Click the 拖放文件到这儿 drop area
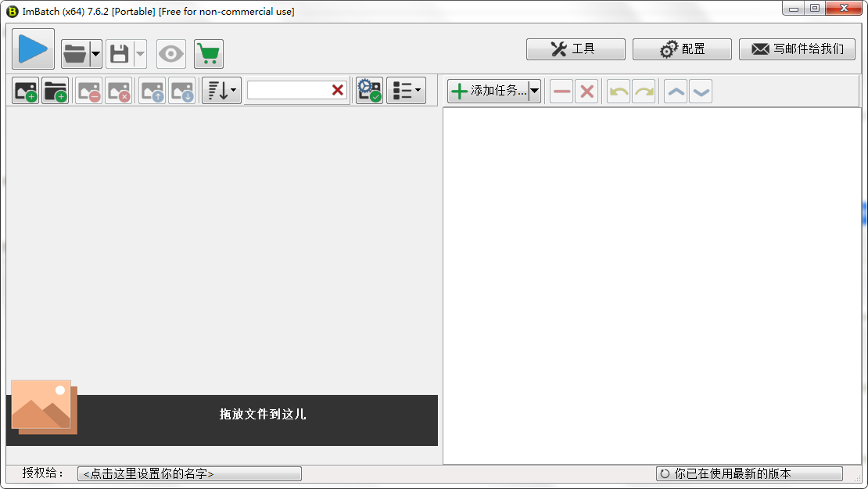 262,415
